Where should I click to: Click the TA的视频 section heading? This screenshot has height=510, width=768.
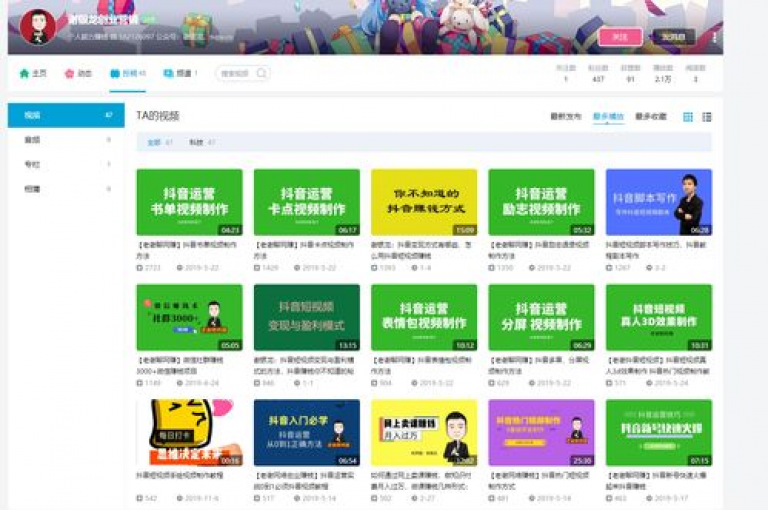[x=158, y=116]
